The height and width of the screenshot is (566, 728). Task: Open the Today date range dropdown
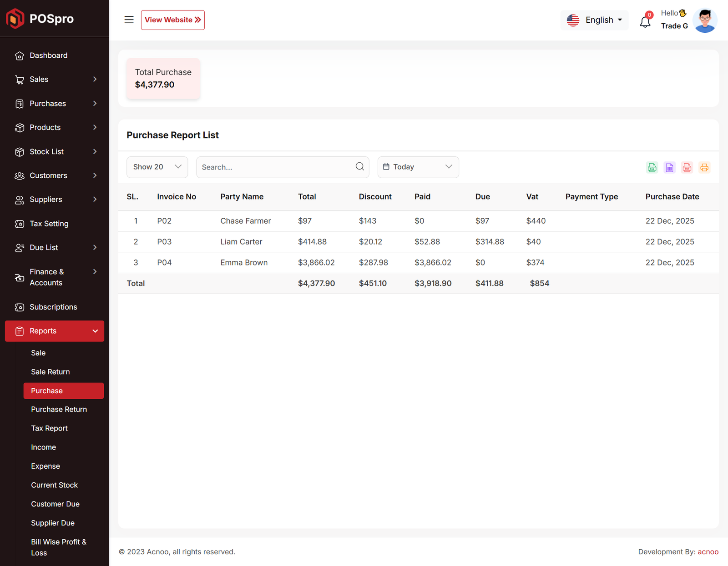tap(418, 167)
